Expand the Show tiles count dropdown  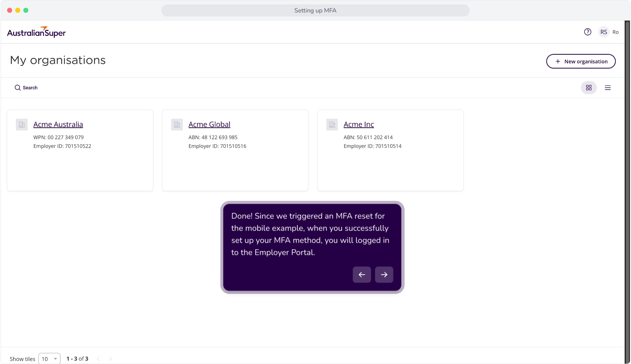click(x=49, y=359)
